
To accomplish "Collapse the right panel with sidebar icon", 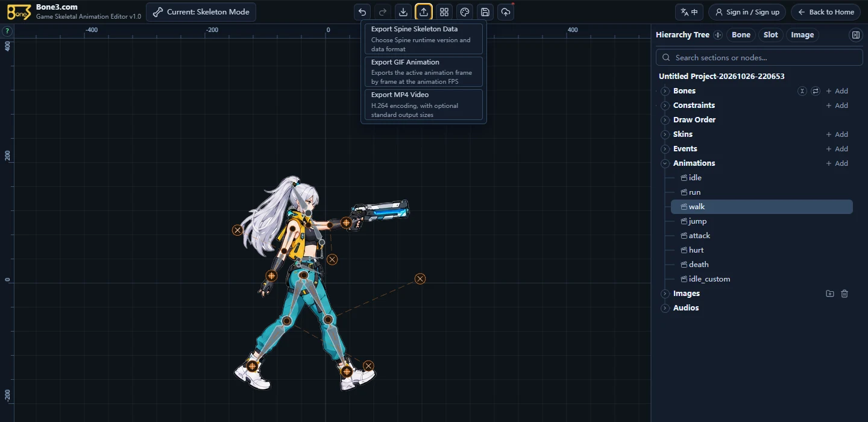I will click(x=855, y=35).
